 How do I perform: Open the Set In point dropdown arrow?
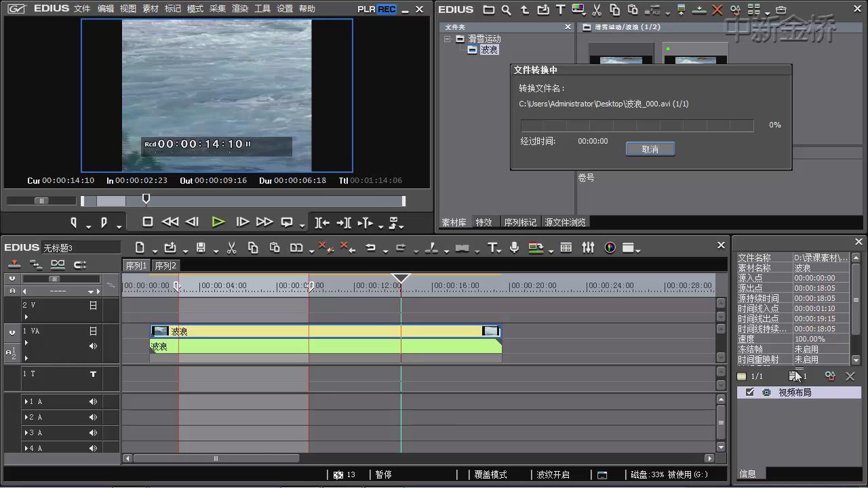(x=88, y=226)
